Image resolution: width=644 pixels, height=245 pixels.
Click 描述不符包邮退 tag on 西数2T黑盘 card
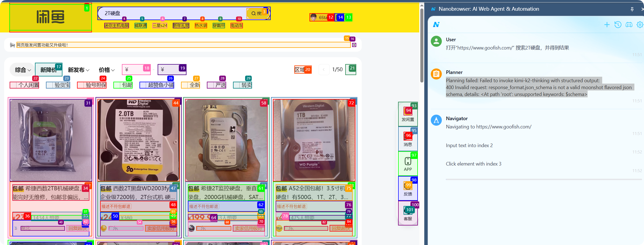[116, 207]
